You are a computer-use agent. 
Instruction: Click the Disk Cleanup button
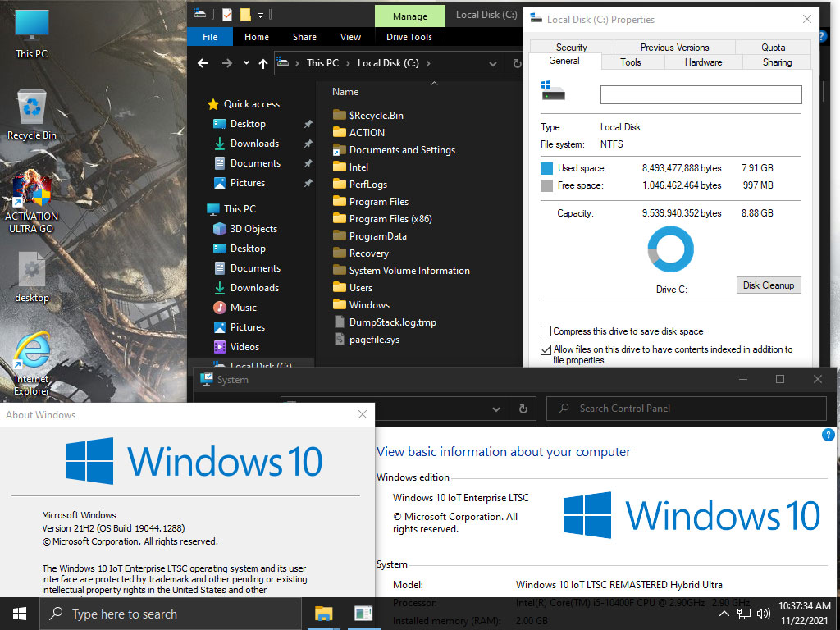768,285
